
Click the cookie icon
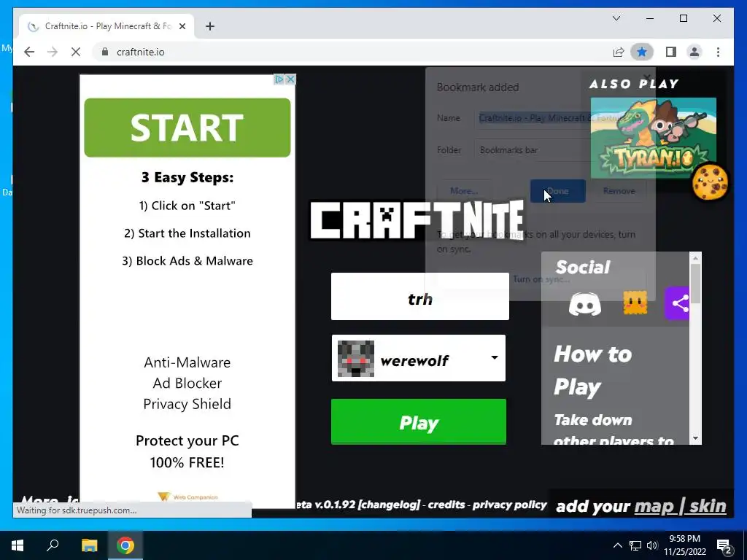(x=710, y=182)
